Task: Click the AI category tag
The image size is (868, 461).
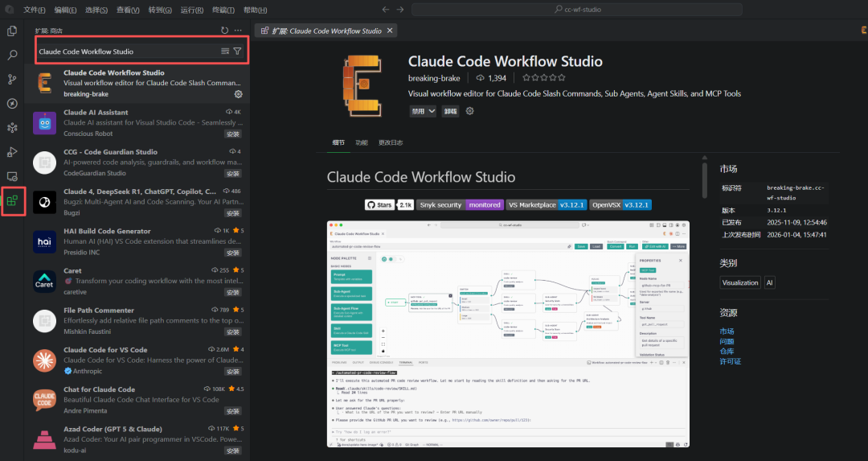Action: coord(769,282)
